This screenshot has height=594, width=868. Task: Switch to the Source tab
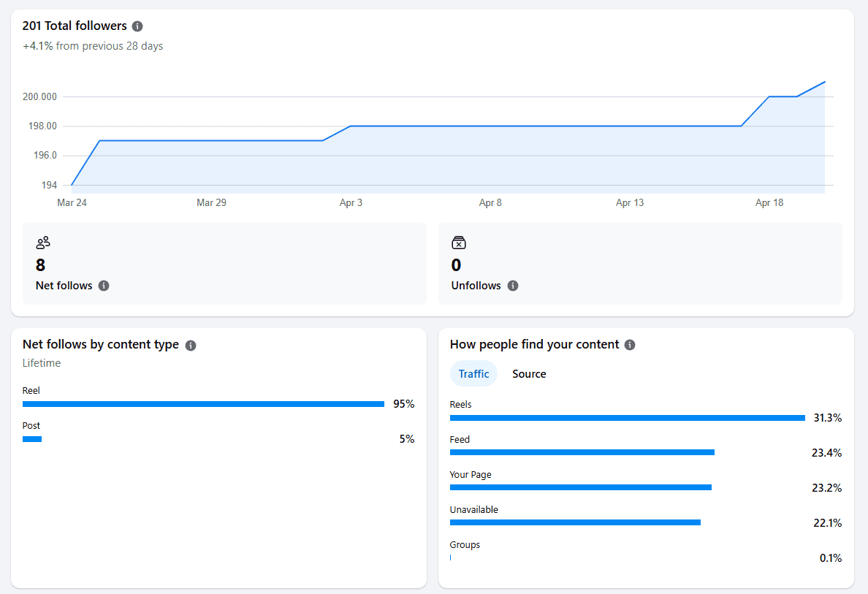529,373
